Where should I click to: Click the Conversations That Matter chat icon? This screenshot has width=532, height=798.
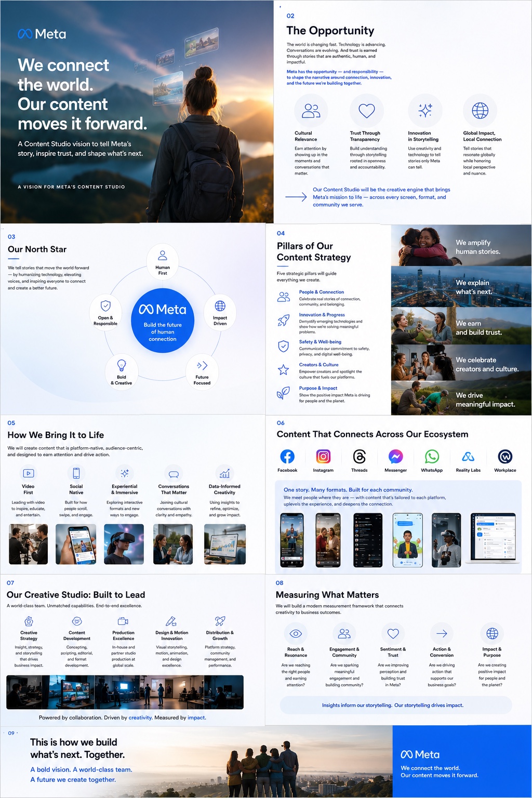point(174,474)
